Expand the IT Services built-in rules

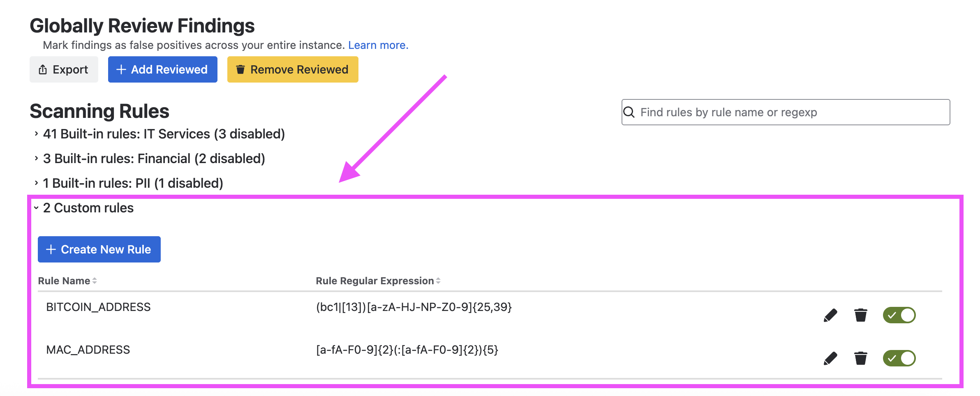click(37, 134)
